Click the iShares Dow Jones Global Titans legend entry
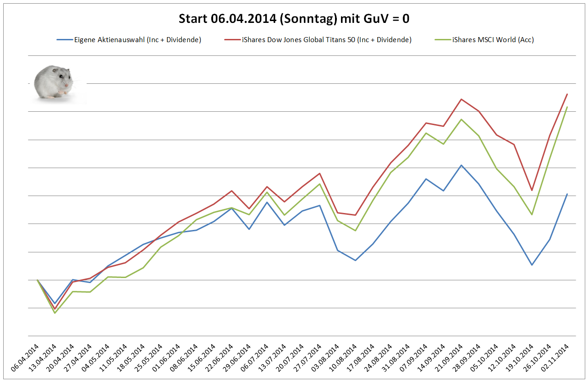Screen dimensions: 588x382 point(318,40)
